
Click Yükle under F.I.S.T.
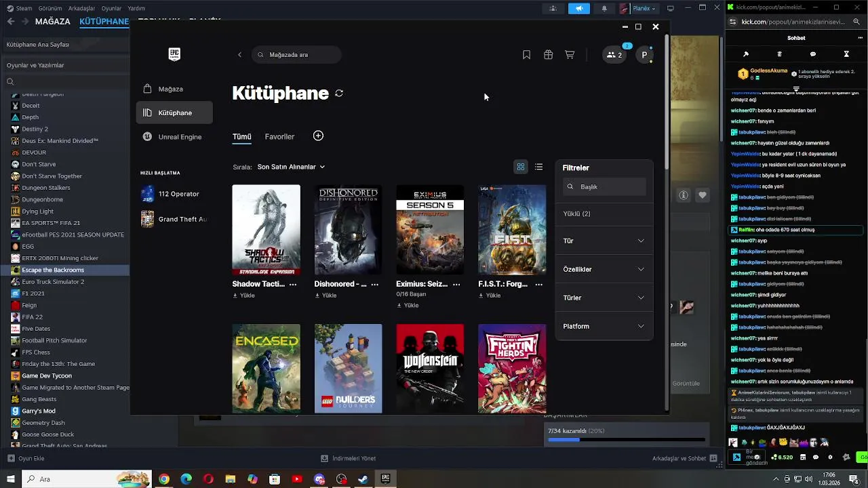[x=490, y=296]
